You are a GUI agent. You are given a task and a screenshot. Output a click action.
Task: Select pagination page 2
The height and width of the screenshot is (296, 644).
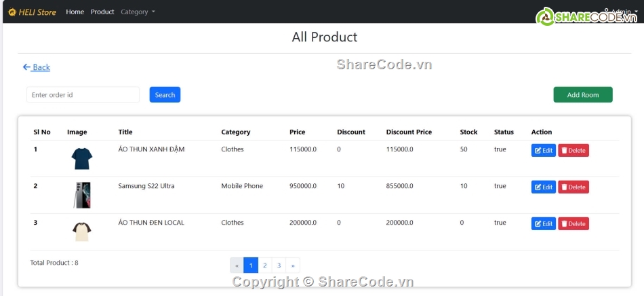[265, 265]
